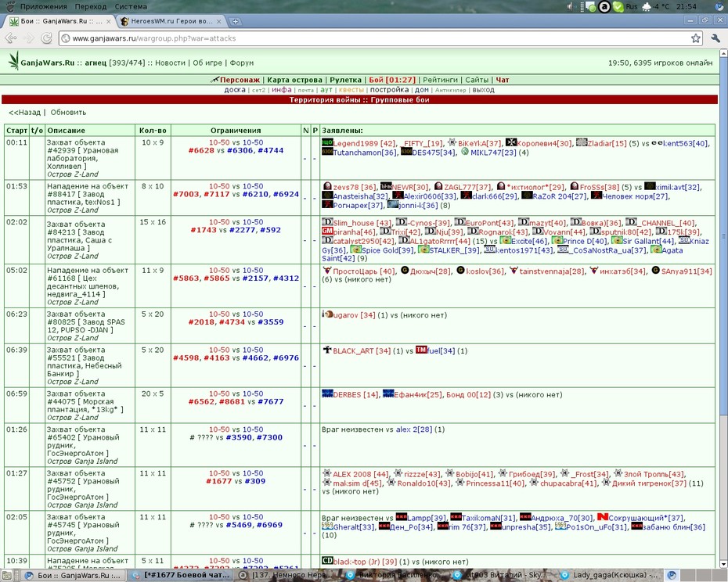Click the volume speaker icon in the system tray
This screenshot has height=582, width=728.
(x=571, y=6)
